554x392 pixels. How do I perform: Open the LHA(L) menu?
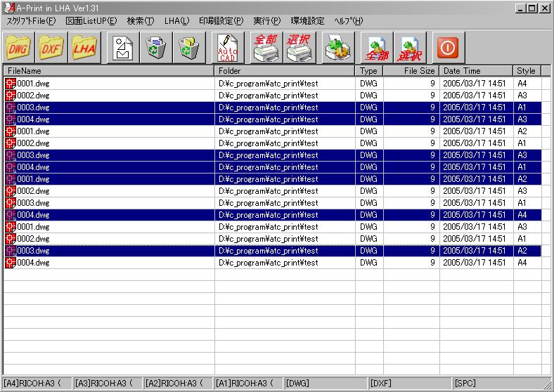click(x=176, y=21)
